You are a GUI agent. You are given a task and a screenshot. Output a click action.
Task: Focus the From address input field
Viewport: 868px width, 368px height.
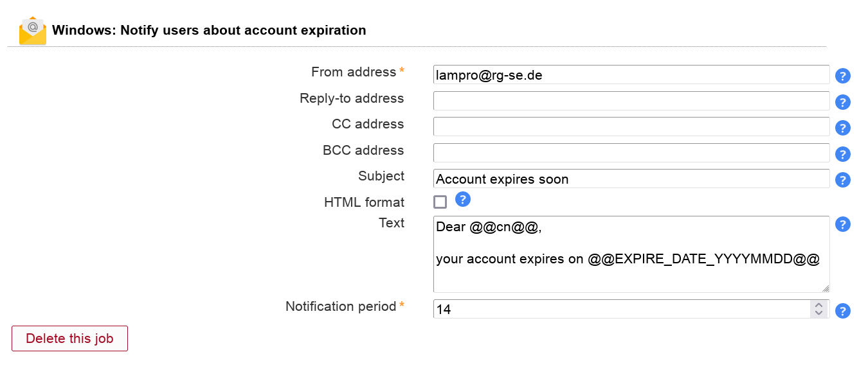pos(631,74)
